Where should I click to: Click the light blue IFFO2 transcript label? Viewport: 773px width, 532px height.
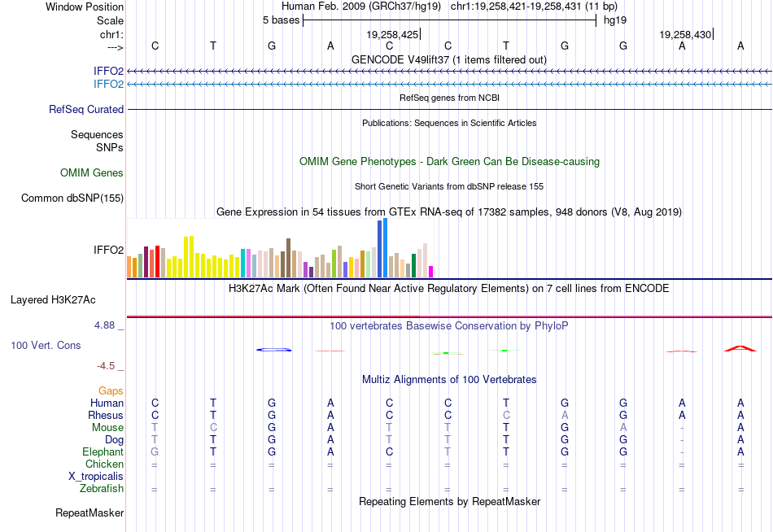(108, 84)
